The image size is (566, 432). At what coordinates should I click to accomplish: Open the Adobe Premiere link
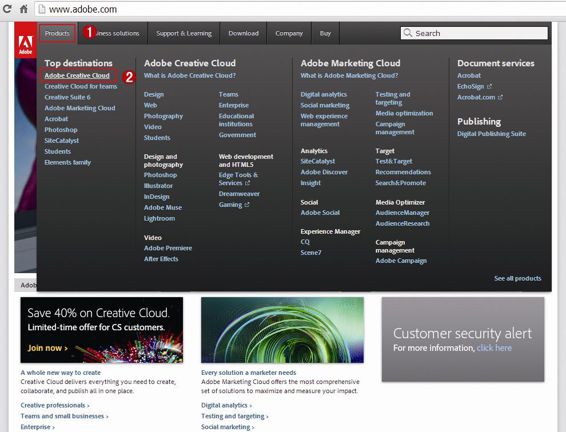(x=168, y=248)
